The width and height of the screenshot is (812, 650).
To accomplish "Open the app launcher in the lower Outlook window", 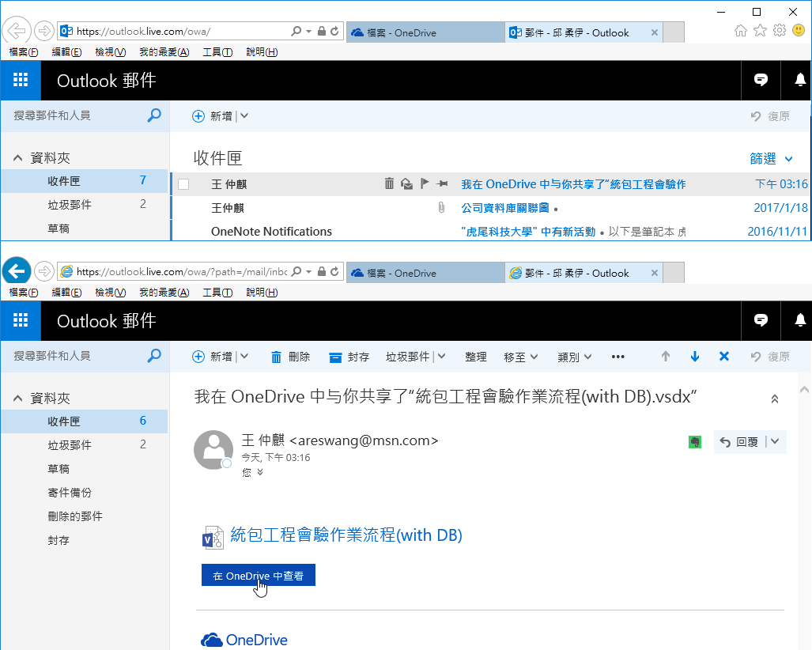I will (21, 320).
